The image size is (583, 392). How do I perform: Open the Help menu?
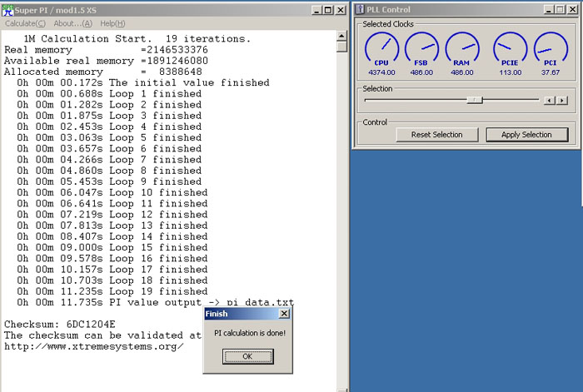[112, 23]
